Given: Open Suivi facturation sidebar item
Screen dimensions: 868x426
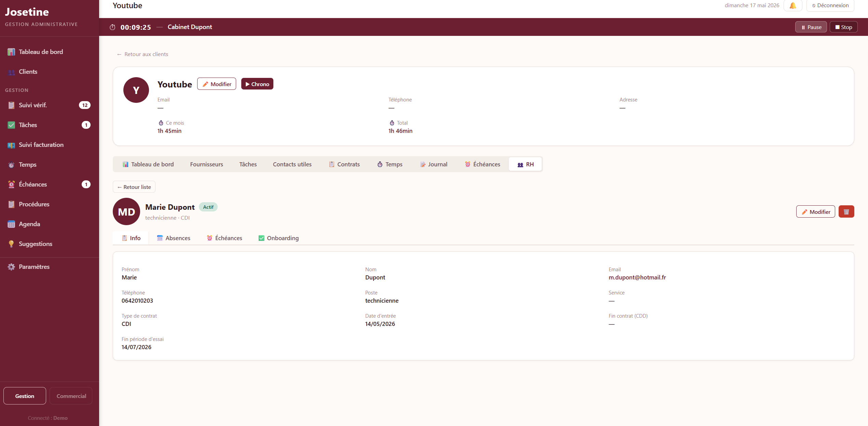Looking at the screenshot, I should tap(49, 145).
